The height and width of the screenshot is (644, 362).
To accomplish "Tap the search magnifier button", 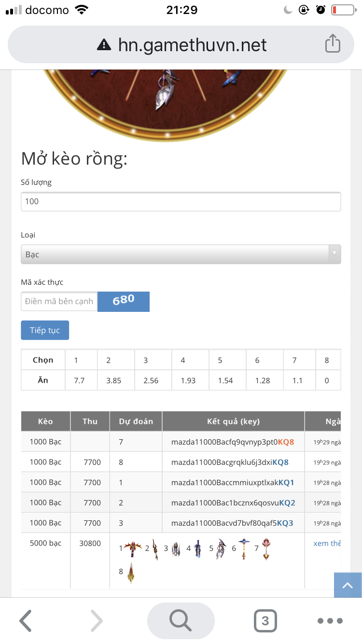I will pos(181,620).
